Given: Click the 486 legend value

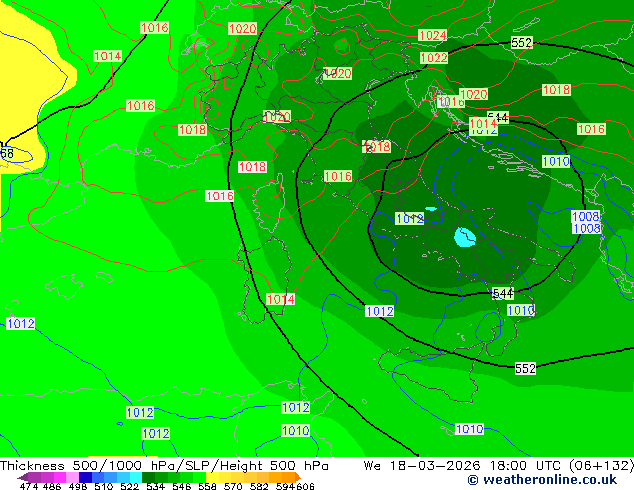Looking at the screenshot, I should 52,486.
